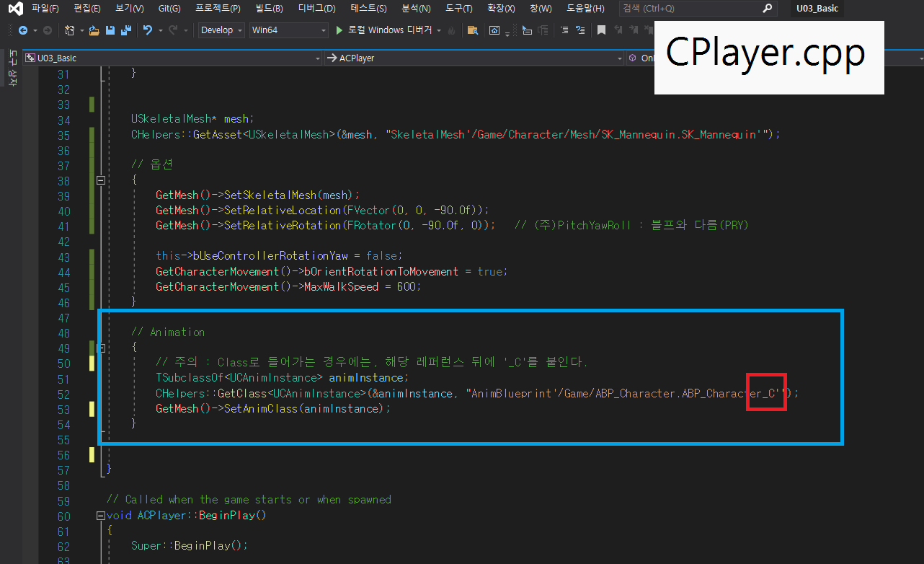Collapse the Animation block at line 49
The image size is (924, 564).
coord(101,348)
